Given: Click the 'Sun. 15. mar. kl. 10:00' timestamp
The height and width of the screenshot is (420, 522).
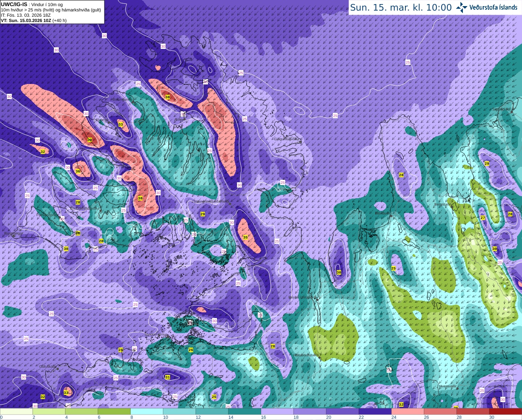Looking at the screenshot, I should click(x=401, y=7).
